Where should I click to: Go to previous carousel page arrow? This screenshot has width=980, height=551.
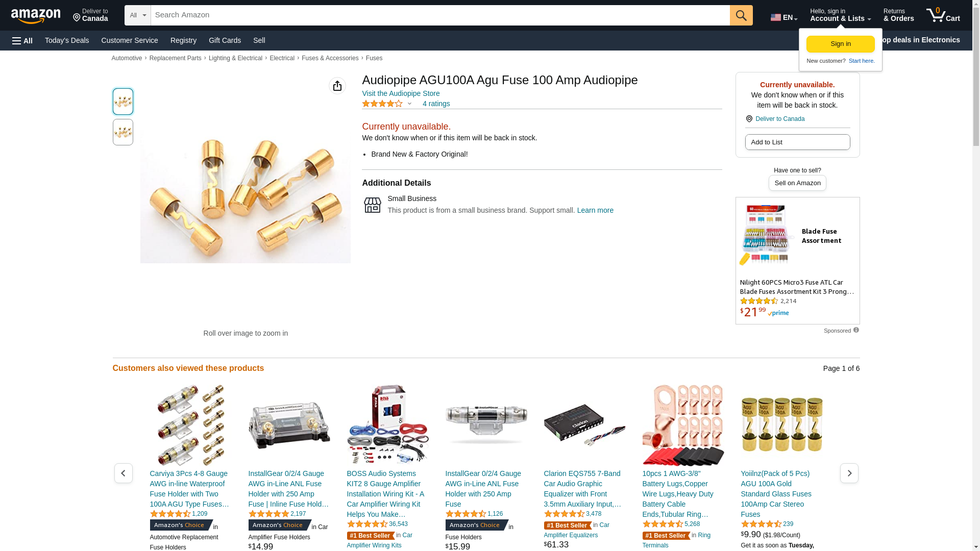click(123, 473)
